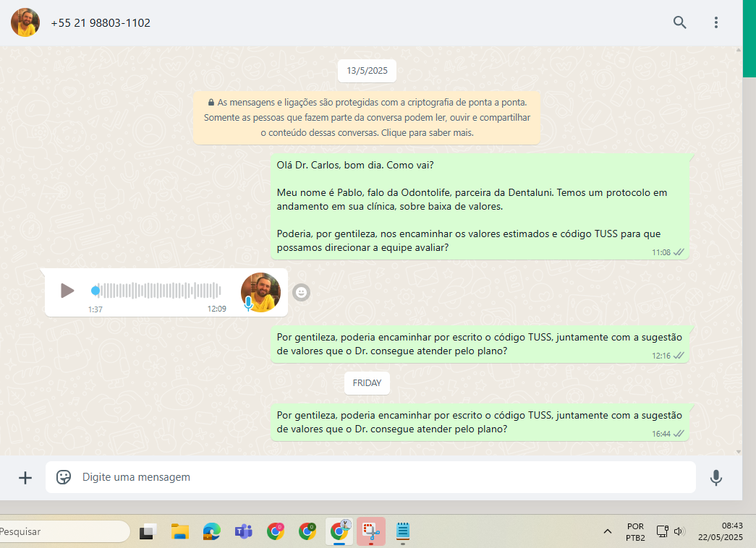This screenshot has width=756, height=548.
Task: Open the second Chrome icon with green badge
Action: coord(307,531)
